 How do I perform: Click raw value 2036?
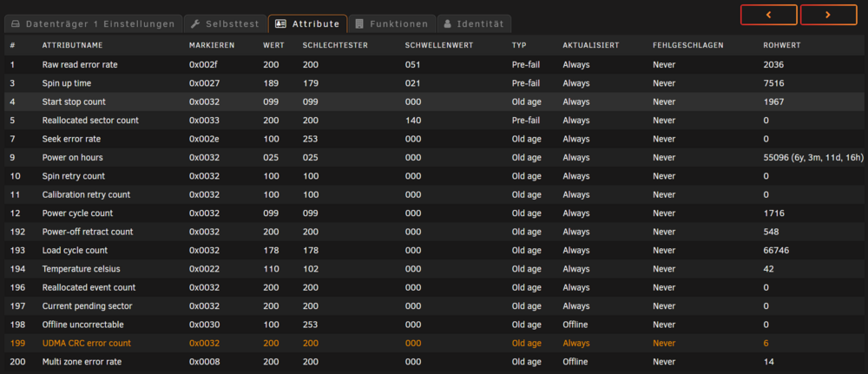coord(773,65)
